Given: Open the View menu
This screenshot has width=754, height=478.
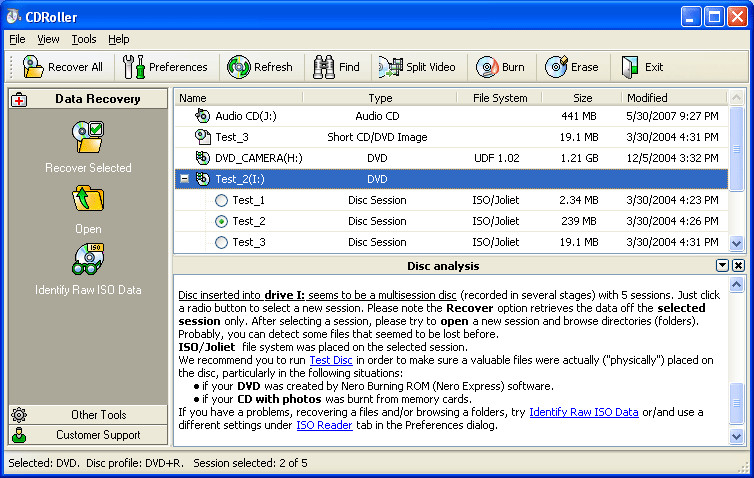Looking at the screenshot, I should pos(48,39).
